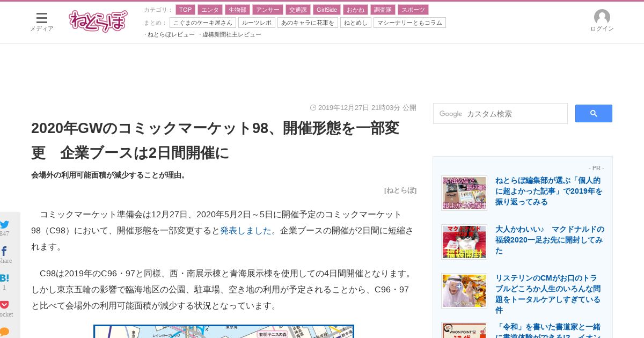This screenshot has height=338, width=644.
Task: Select the 生物部 category tab
Action: 237,10
